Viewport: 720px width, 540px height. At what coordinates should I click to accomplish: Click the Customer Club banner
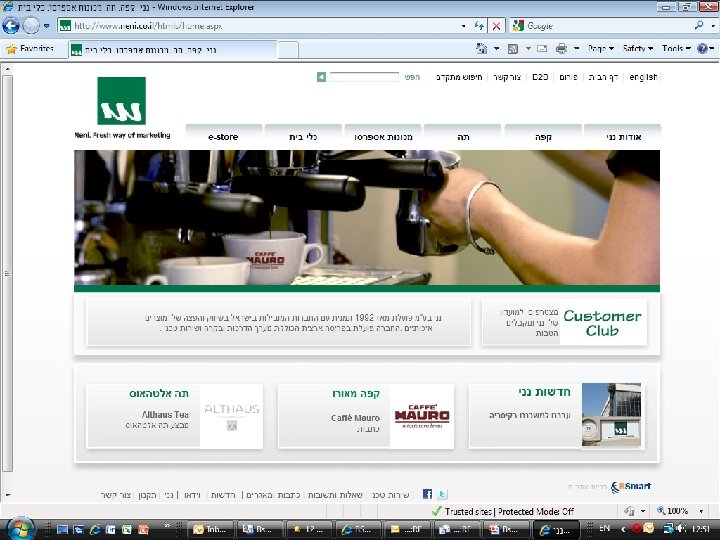[564, 322]
